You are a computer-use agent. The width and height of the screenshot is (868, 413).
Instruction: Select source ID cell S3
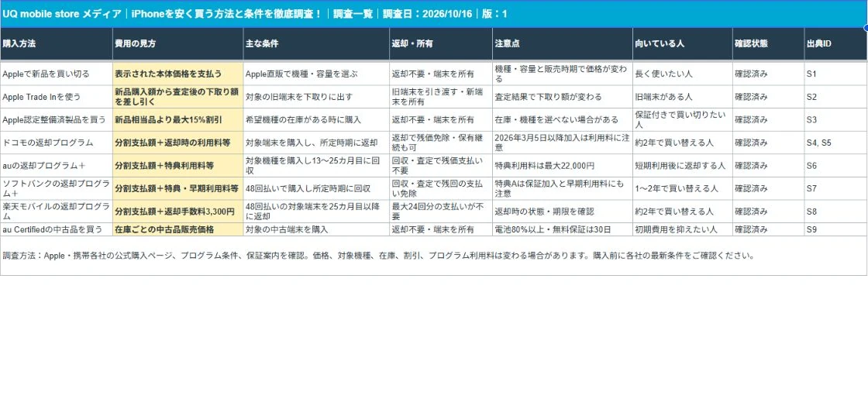point(836,119)
